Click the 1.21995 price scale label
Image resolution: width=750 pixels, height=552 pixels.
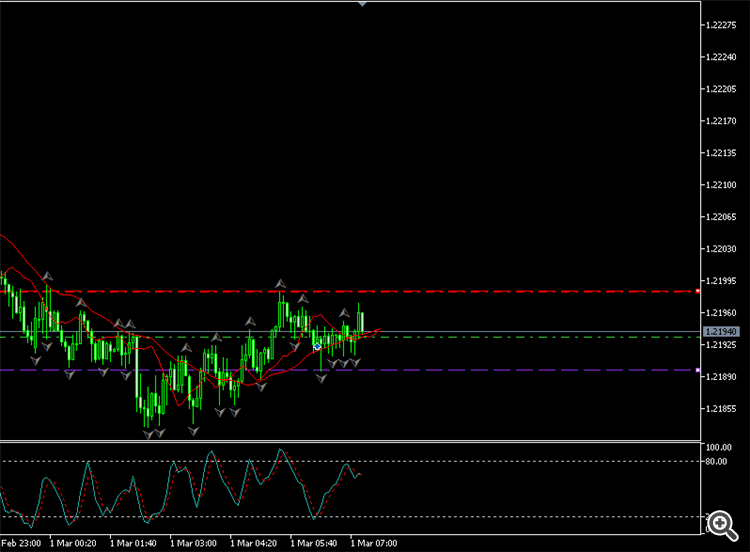721,281
